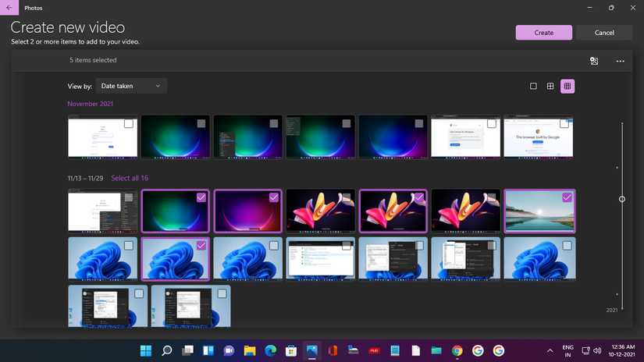644x362 pixels.
Task: Click the Cancel button
Action: [604, 33]
